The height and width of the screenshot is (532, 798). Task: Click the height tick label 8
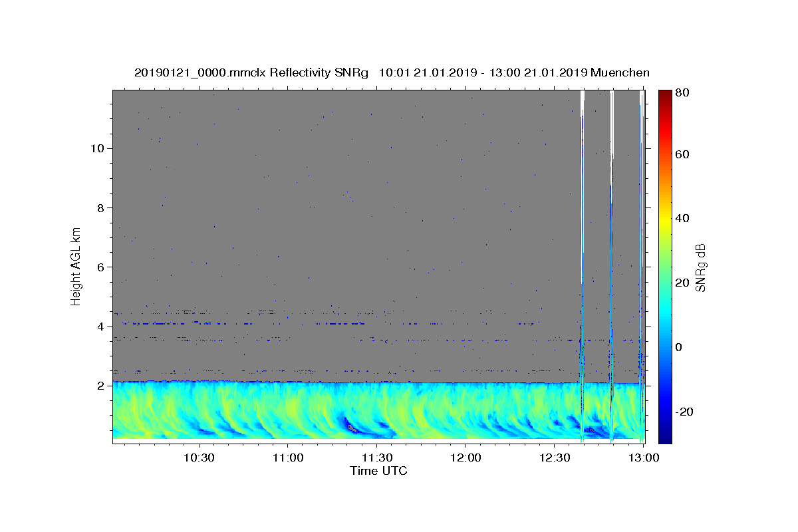coord(102,207)
